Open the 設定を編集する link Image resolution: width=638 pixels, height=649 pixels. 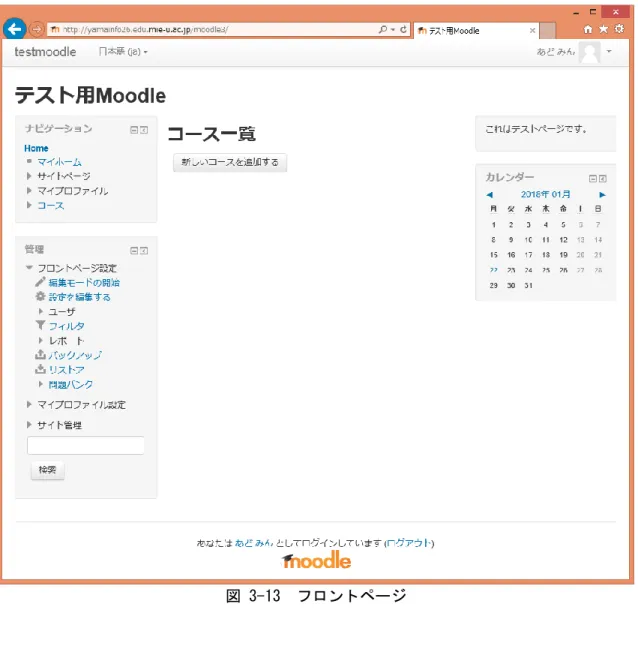pos(79,297)
